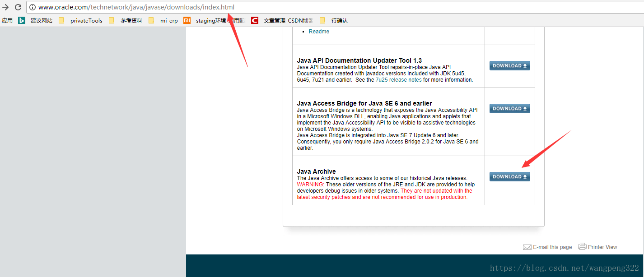Screen dimensions: 644x277
Task: Click the printer icon beside Printer View
Action: 582,246
